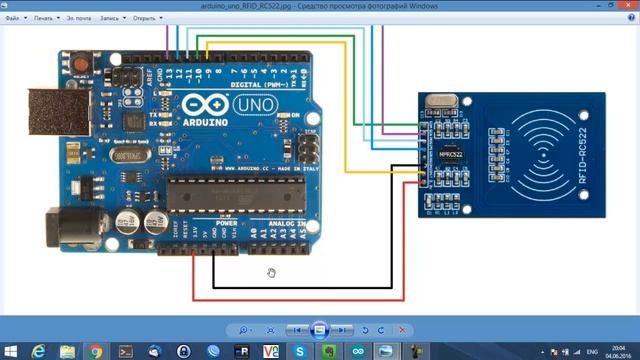Switch to the Arduino IDE taskbar icon
This screenshot has height=360, width=640.
coord(358,351)
